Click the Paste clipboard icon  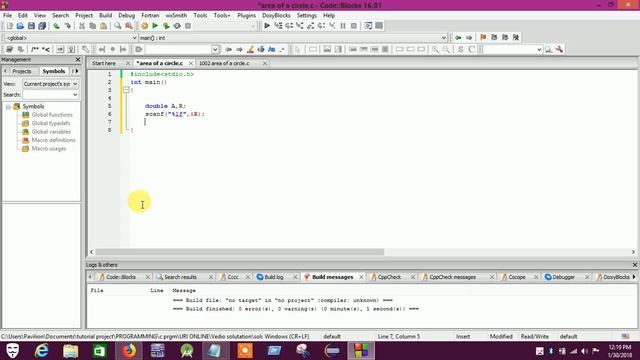pos(103,26)
